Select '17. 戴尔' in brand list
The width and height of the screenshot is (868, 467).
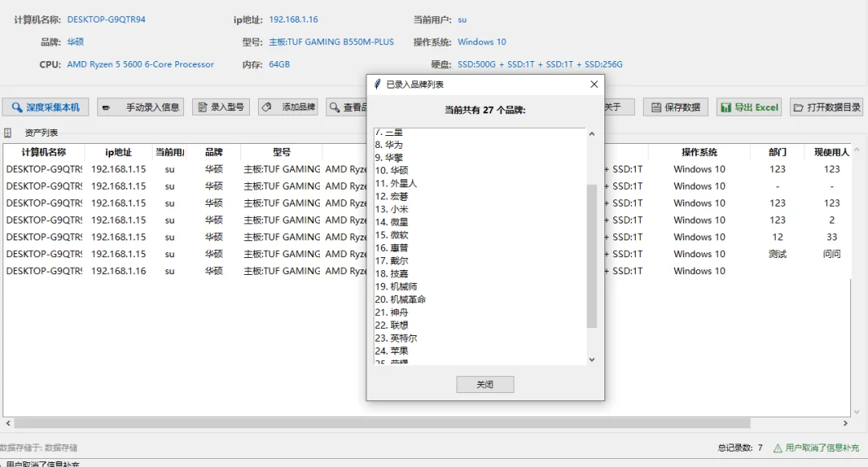tap(391, 260)
